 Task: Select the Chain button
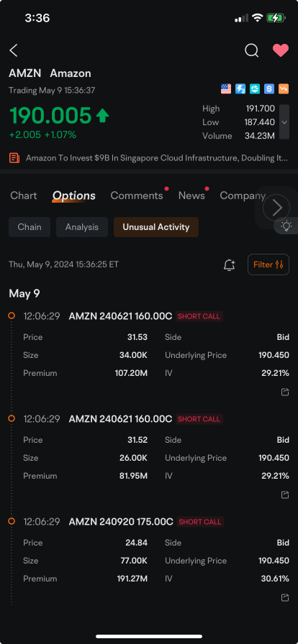click(x=30, y=227)
